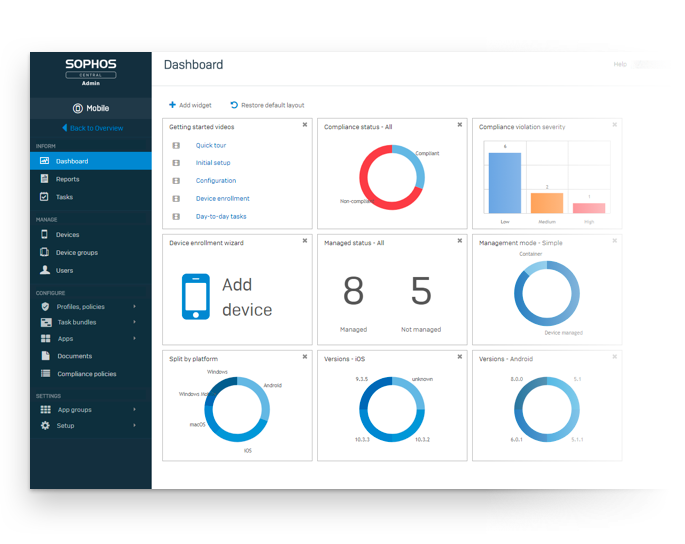Expand the Task bundles submenu arrow
Screen dimensions: 685x544
[x=134, y=323]
